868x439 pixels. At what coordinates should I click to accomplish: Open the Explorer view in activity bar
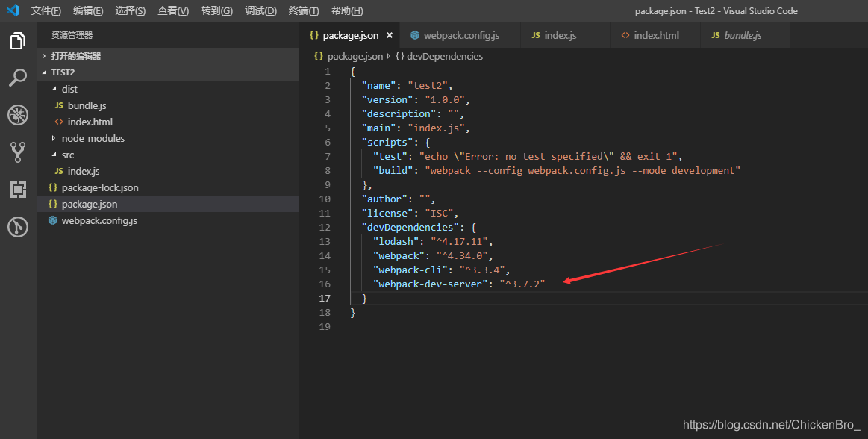pyautogui.click(x=18, y=40)
